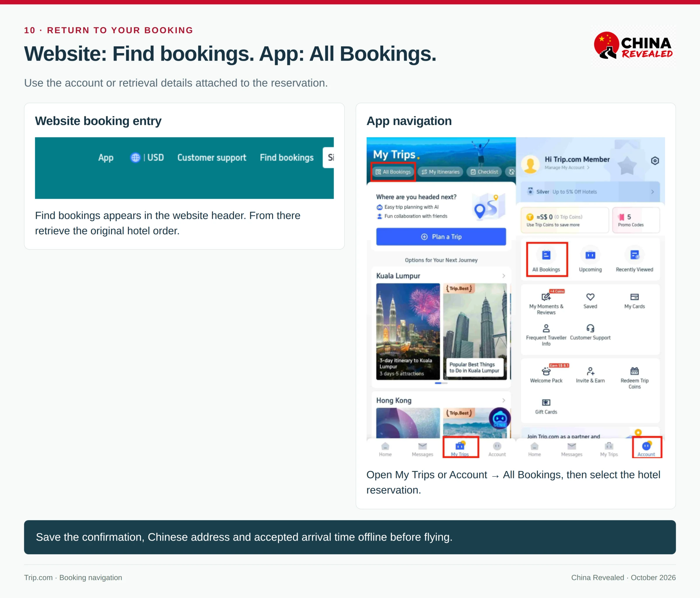Switch to the My Itineraries tab
This screenshot has width=700, height=598.
pyautogui.click(x=440, y=172)
